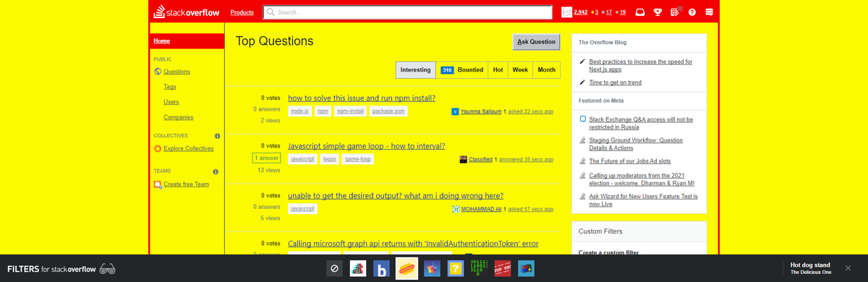Select the Interesting tab
This screenshot has width=868, height=282.
pos(416,70)
